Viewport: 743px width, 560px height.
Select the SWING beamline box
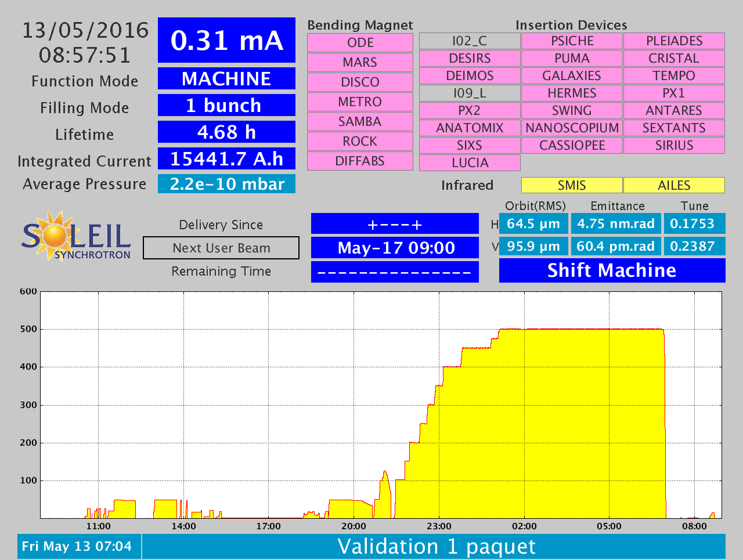[572, 110]
